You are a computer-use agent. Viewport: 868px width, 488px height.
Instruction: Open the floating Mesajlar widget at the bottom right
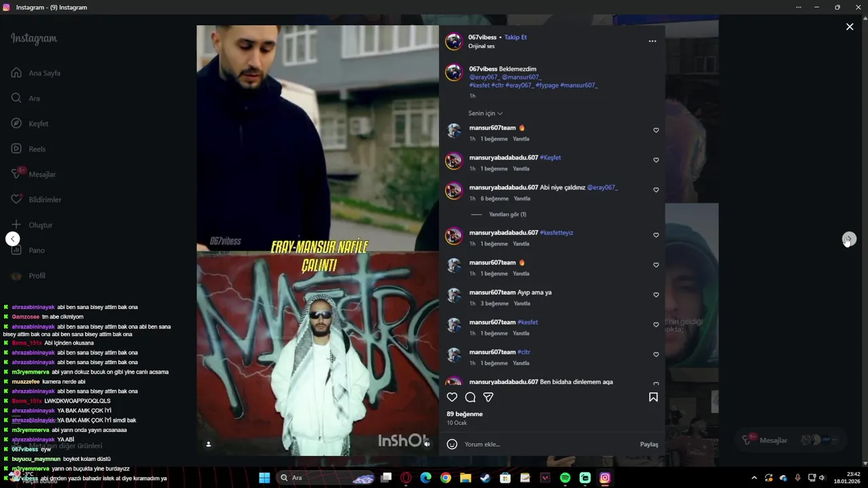[790, 440]
